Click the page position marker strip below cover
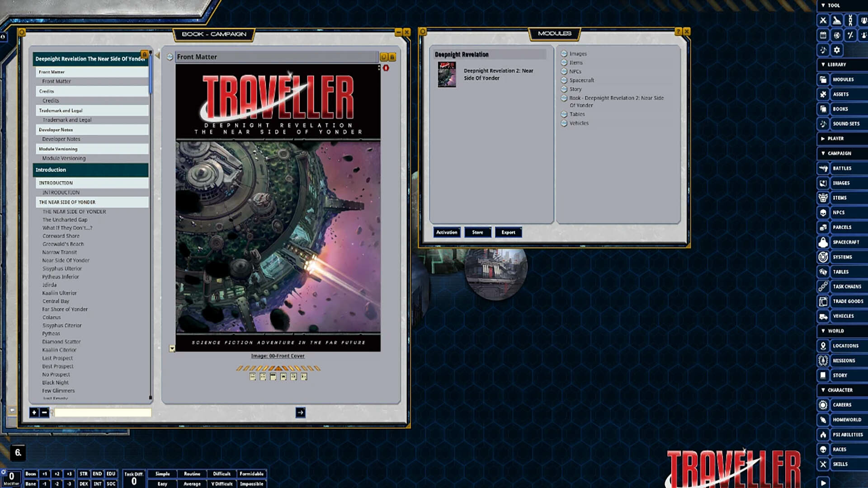Viewport: 868px width, 488px height. 277,368
